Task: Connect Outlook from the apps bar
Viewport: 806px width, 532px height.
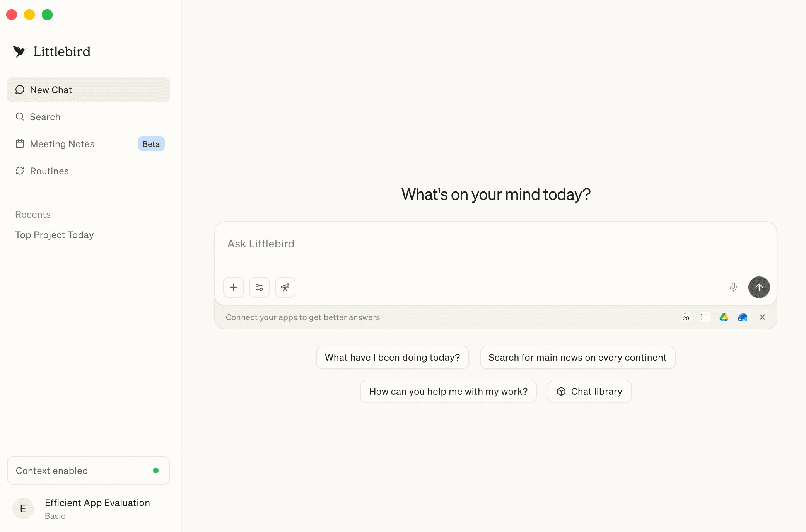Action: [x=742, y=317]
